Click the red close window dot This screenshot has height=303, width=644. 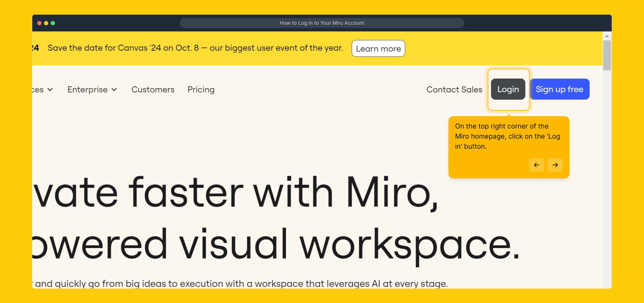40,23
